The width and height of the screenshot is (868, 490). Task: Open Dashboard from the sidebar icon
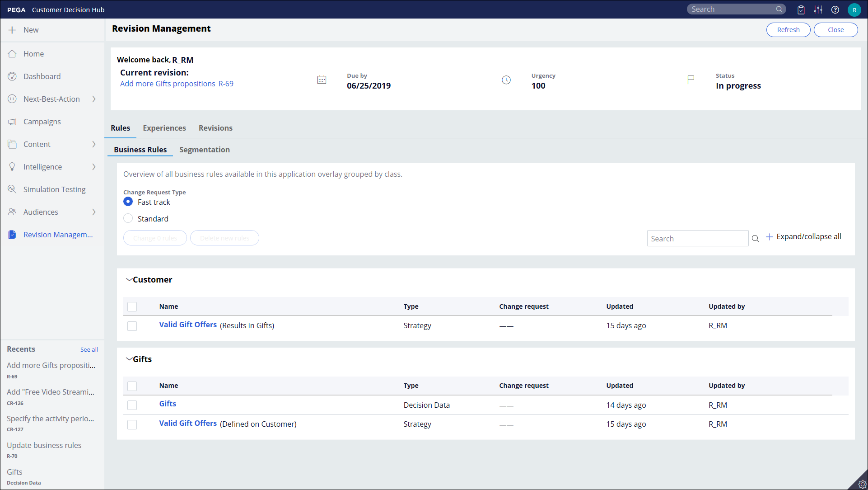[x=12, y=76]
